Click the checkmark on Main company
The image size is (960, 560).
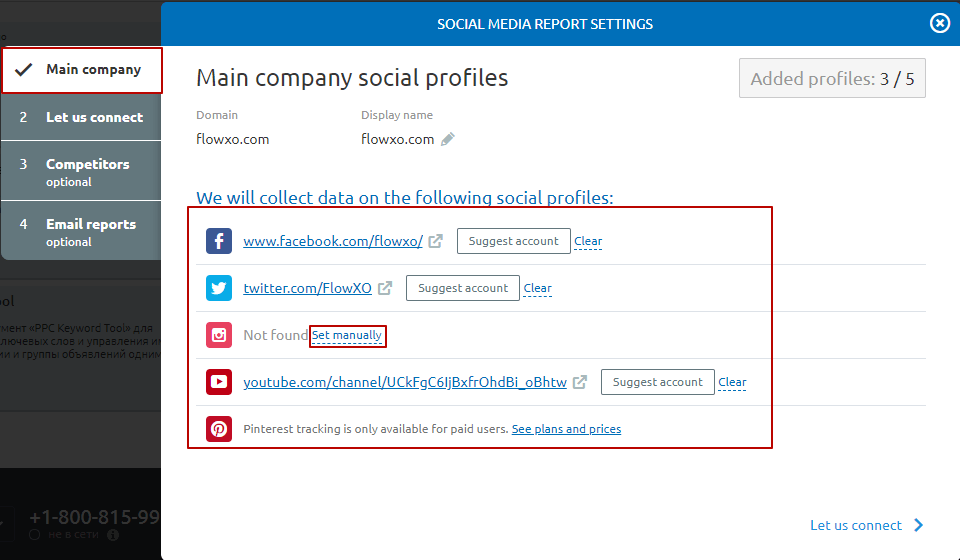click(23, 70)
